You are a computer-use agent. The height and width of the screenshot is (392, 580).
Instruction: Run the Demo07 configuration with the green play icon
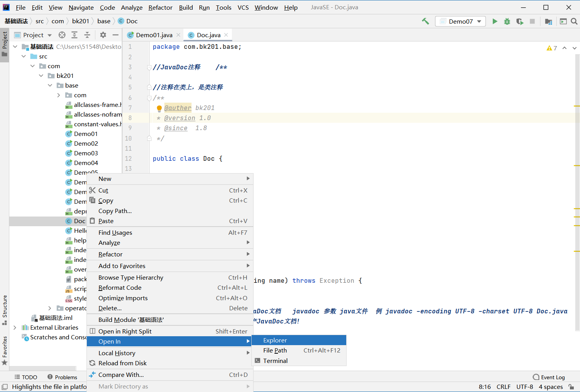(x=495, y=21)
